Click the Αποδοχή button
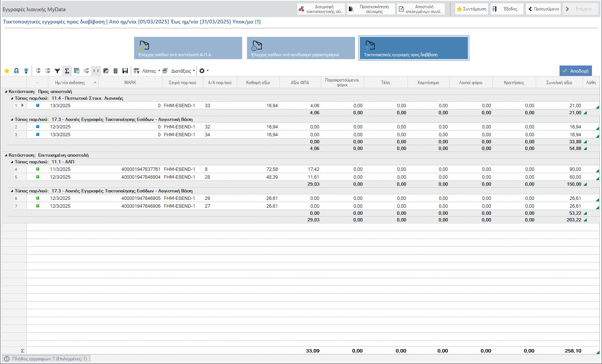 576,71
